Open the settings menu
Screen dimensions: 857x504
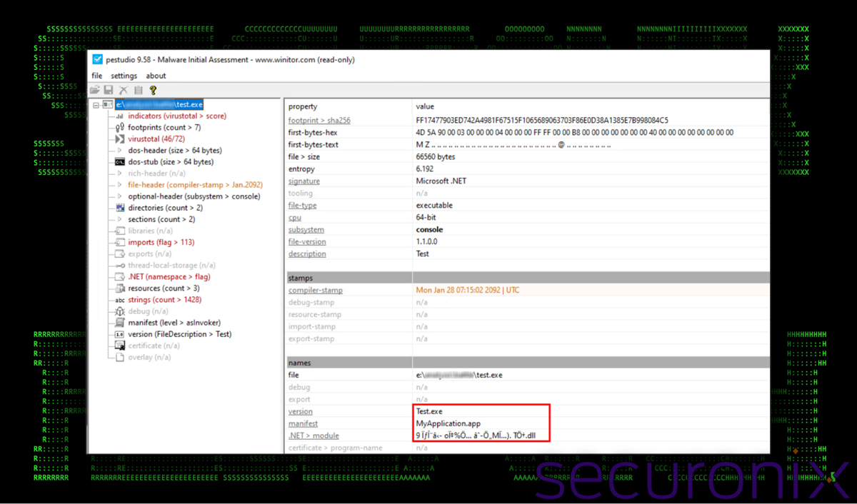coord(124,76)
